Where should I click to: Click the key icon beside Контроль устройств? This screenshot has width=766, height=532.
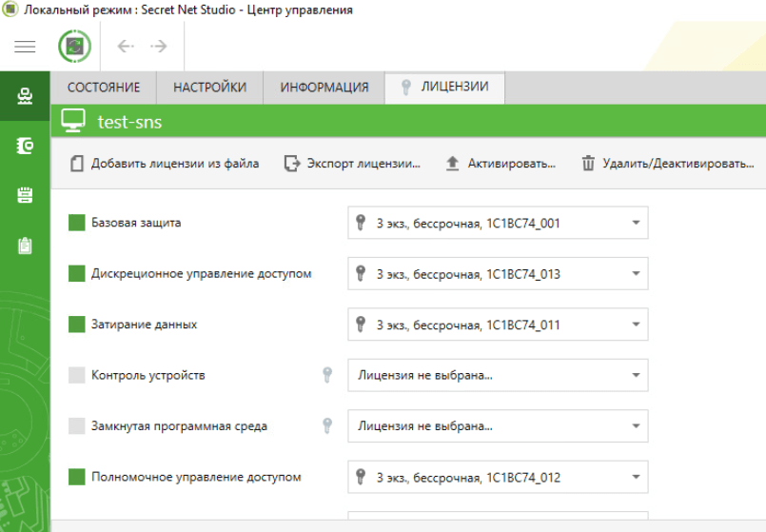[x=327, y=375]
